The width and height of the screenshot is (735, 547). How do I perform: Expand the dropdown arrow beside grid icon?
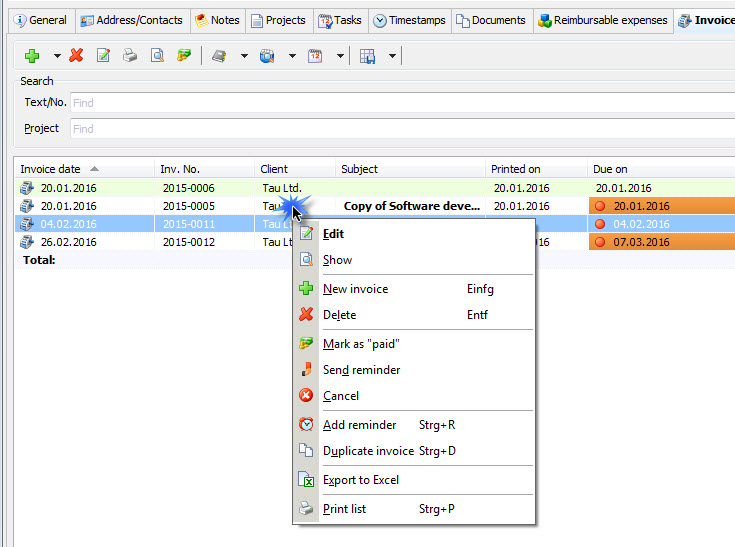[392, 56]
